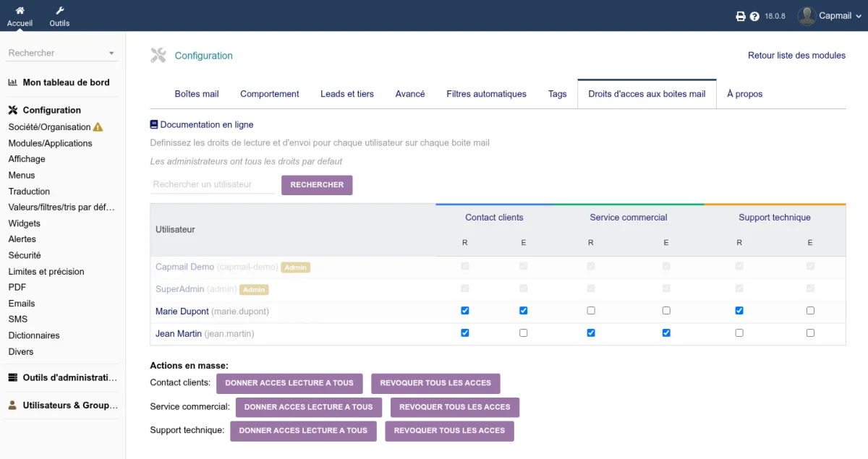Give read access to all for Support technique
The width and height of the screenshot is (868, 459).
(303, 431)
